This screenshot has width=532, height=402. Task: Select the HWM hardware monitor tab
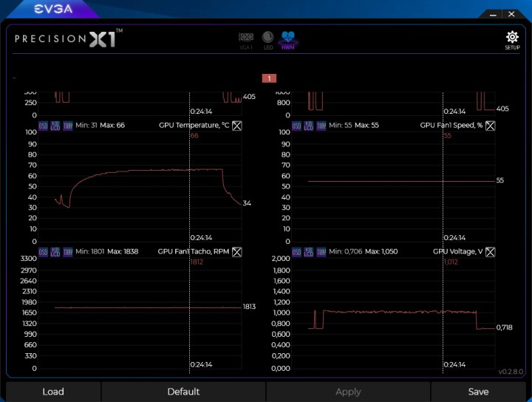click(288, 41)
